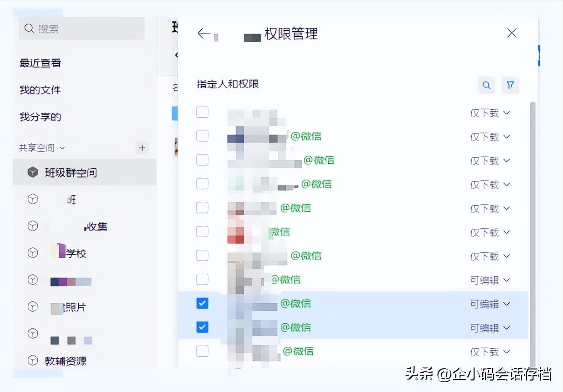Open the filter icon beside search
The image size is (563, 392).
(510, 85)
